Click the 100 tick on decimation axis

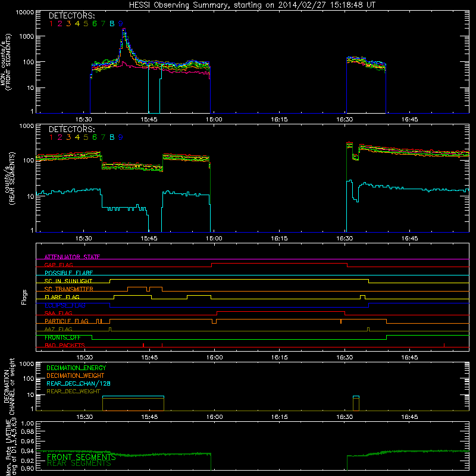pos(29,378)
